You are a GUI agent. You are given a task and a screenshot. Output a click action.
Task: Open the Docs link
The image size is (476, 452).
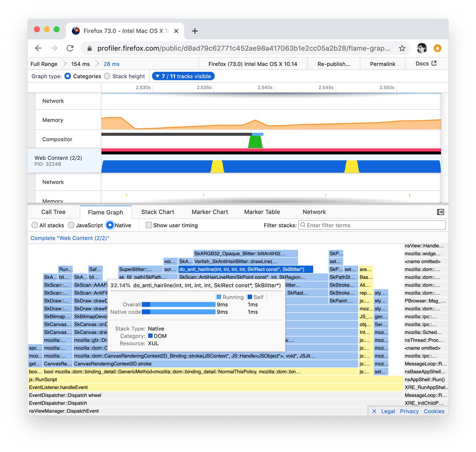pos(426,63)
